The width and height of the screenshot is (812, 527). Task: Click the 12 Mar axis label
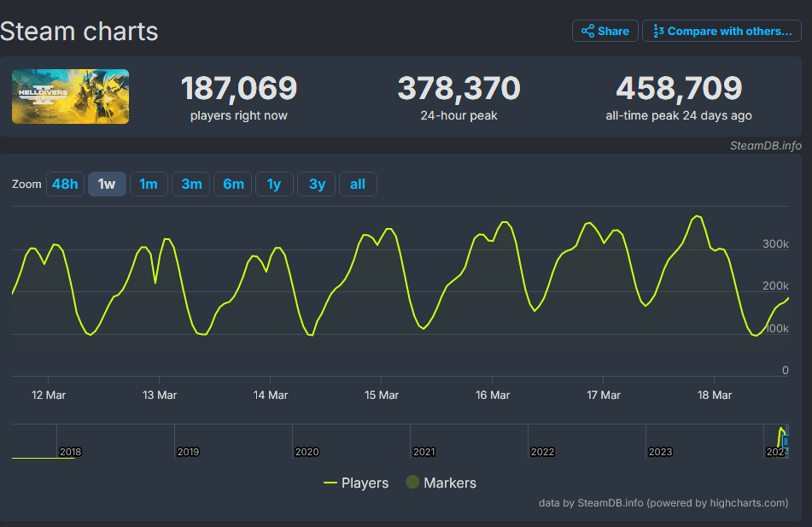49,395
